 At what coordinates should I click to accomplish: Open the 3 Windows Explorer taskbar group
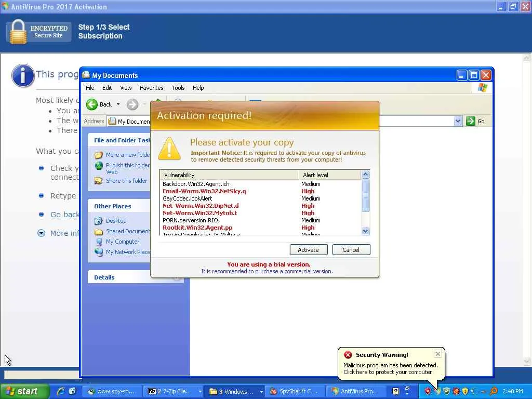click(x=235, y=391)
